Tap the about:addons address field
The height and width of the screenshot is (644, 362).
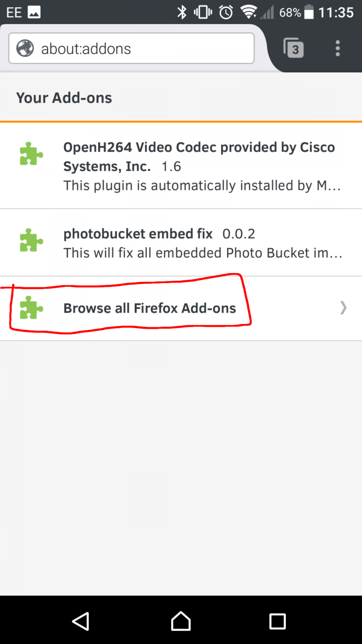(x=132, y=48)
